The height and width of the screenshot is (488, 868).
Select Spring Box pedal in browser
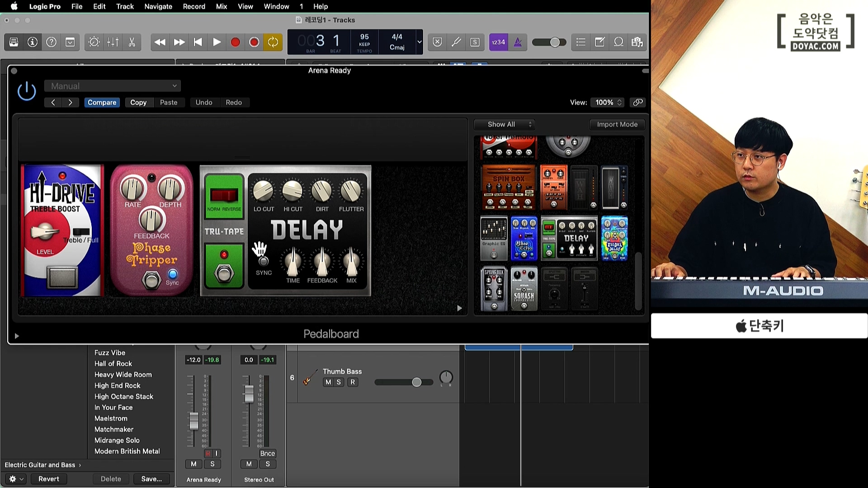click(x=494, y=289)
